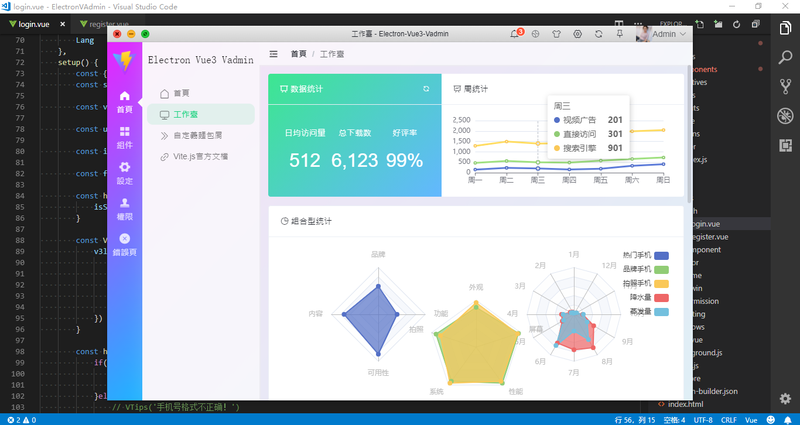Open notifications bell with badge 3
Screen dimensions: 800x425
pos(515,34)
